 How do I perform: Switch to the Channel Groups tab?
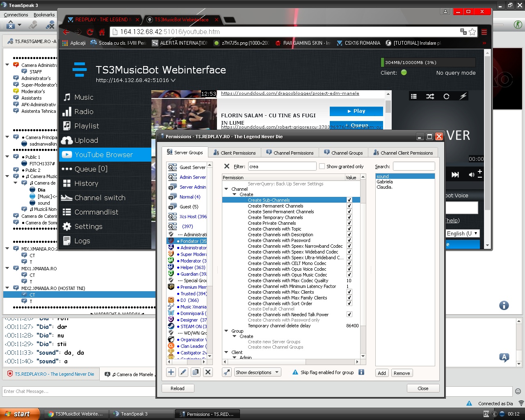click(343, 153)
